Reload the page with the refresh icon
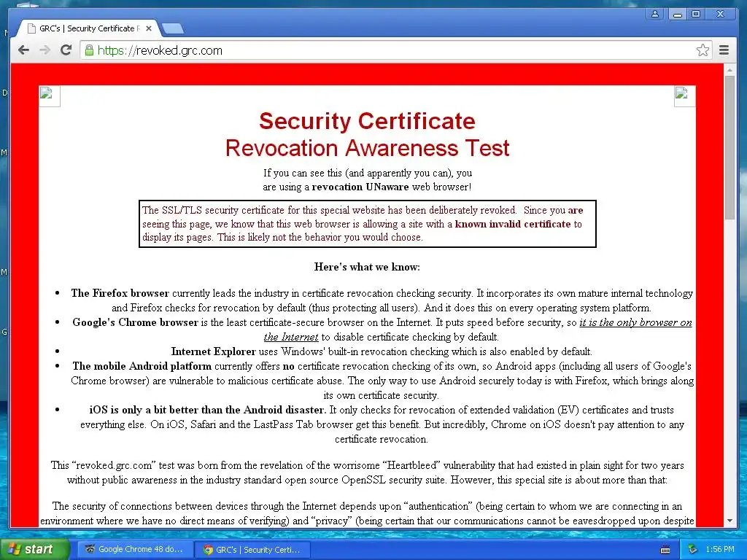This screenshot has width=747, height=560. point(66,50)
